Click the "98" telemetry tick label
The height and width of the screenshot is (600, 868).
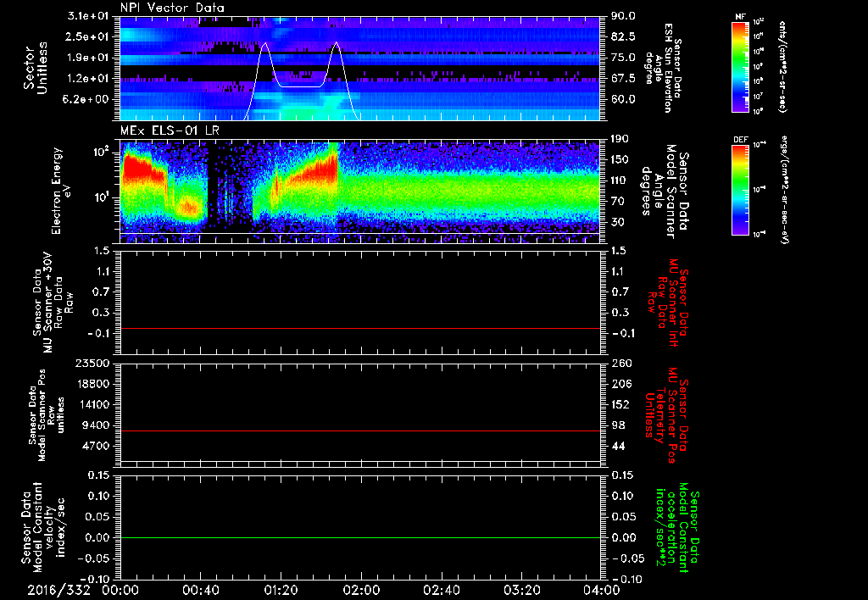(618, 425)
